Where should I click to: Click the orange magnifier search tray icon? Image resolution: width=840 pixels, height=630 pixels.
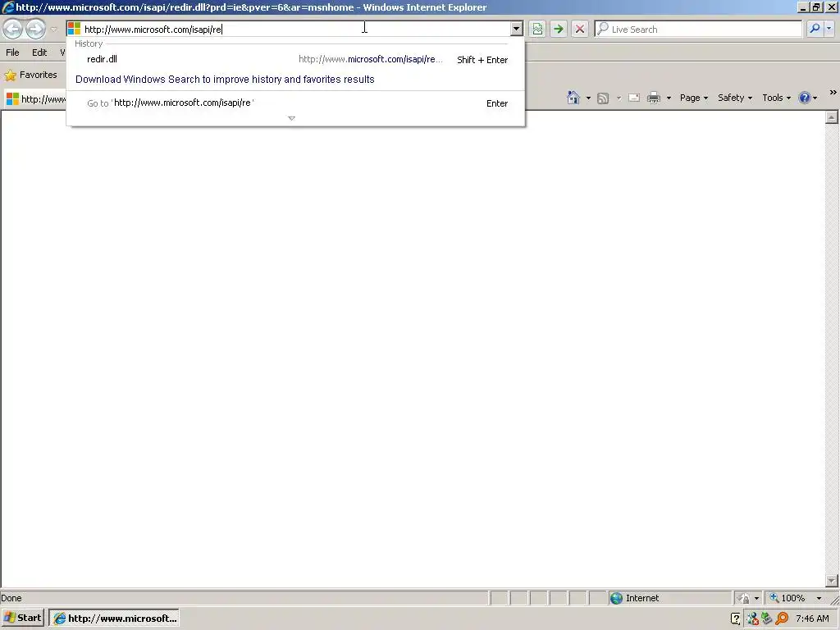point(782,619)
